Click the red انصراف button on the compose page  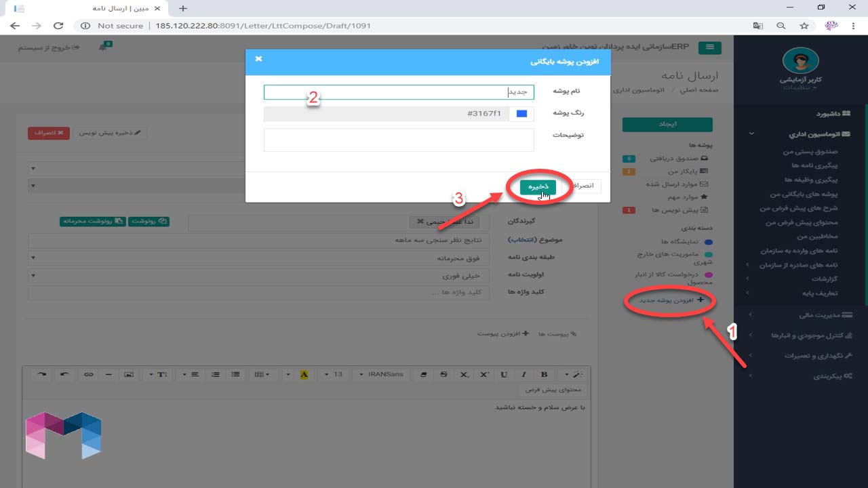click(47, 133)
